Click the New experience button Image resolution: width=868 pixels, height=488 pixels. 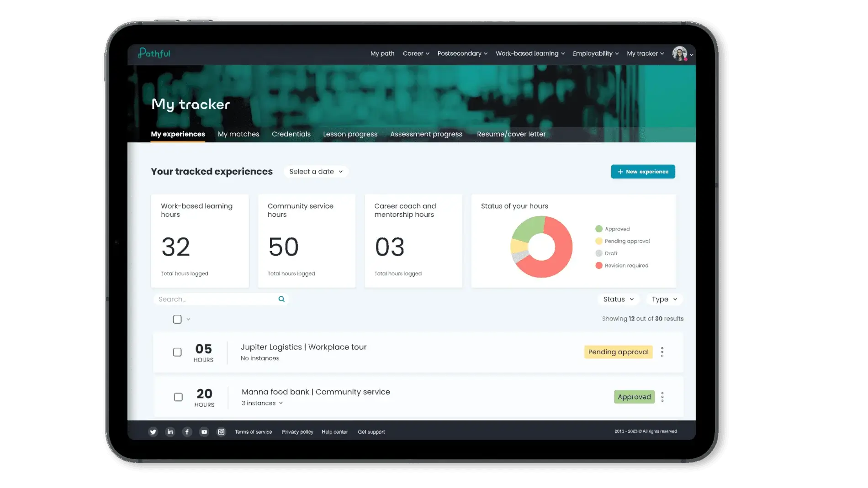click(643, 172)
